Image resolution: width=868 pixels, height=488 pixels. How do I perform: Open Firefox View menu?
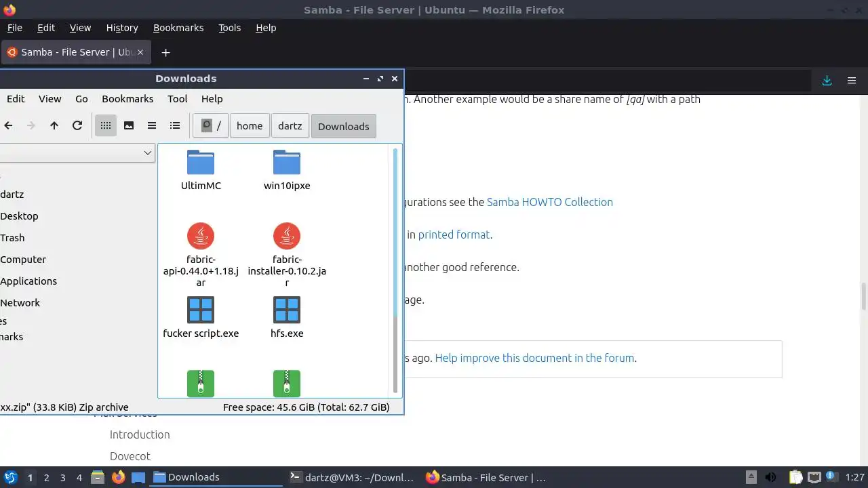coord(80,28)
